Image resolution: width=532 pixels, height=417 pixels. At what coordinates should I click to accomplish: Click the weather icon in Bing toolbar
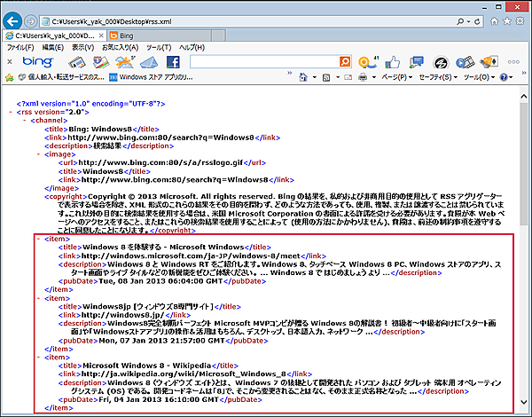(125, 62)
